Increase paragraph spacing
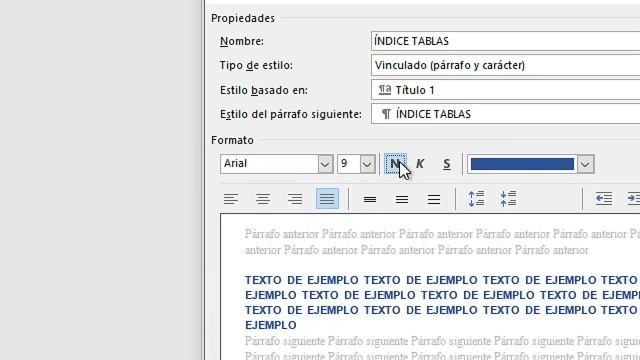 (x=476, y=199)
